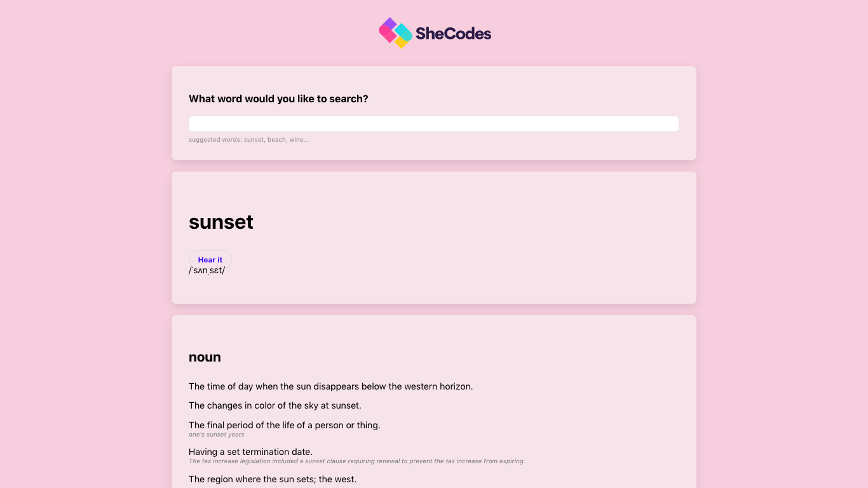
Task: Click the purple diamond in the SheCodes logo
Action: (x=389, y=24)
